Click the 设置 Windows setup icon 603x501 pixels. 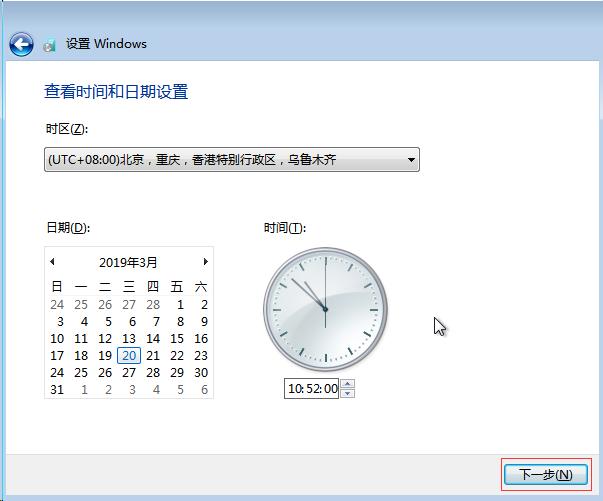[x=49, y=46]
